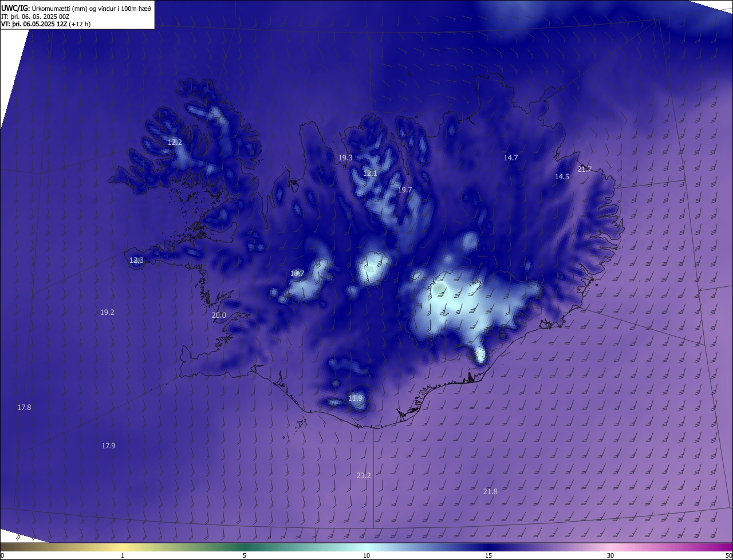The image size is (733, 560).
Task: Click the colorbar tick label 0
Action: tap(2, 555)
